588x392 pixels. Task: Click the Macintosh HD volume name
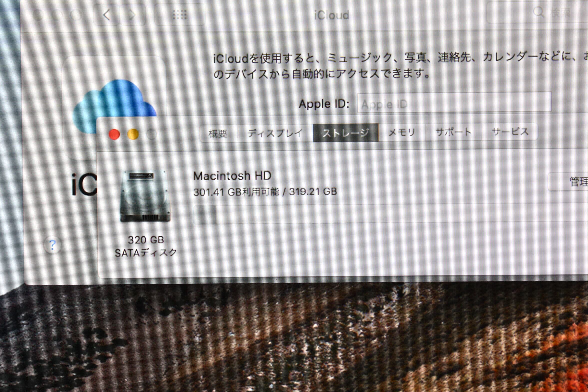(232, 176)
